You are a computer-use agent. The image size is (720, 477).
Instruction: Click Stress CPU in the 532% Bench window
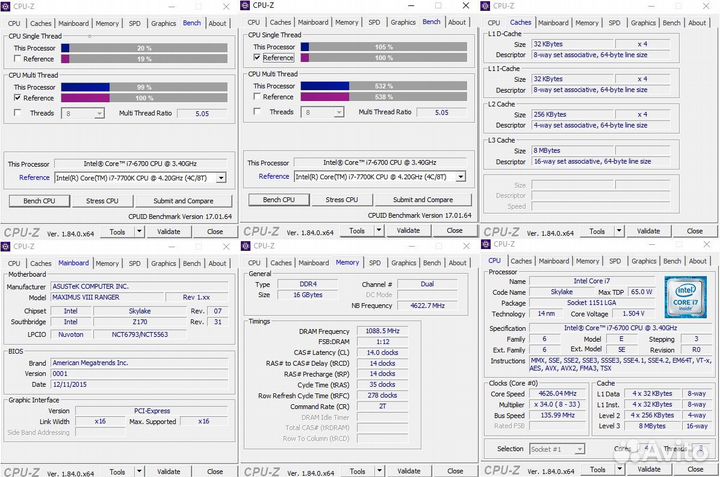[x=342, y=200]
